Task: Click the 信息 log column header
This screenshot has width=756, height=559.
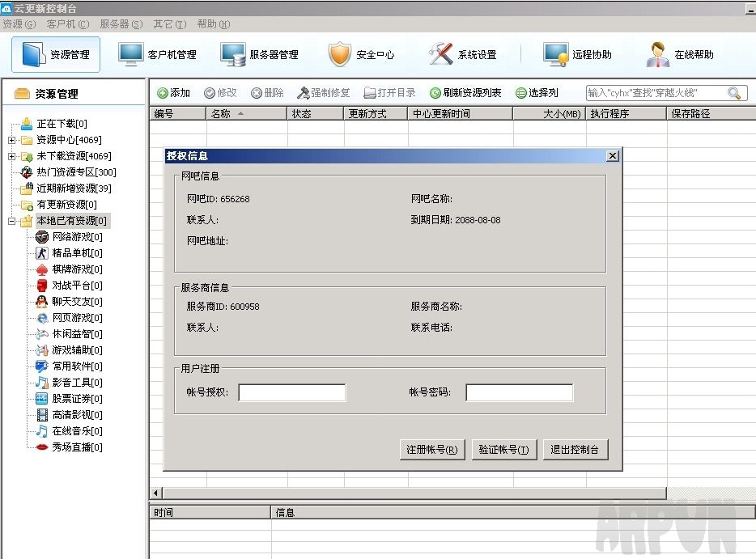Action: point(513,512)
